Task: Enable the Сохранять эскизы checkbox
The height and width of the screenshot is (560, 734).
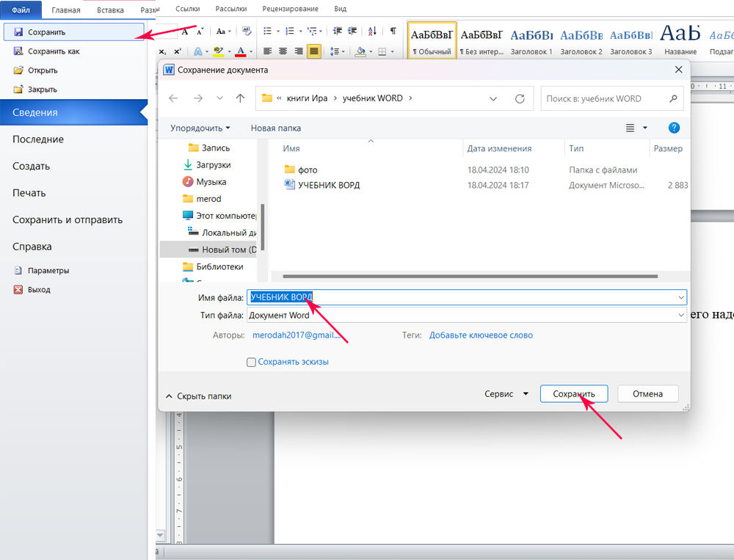Action: (x=252, y=362)
